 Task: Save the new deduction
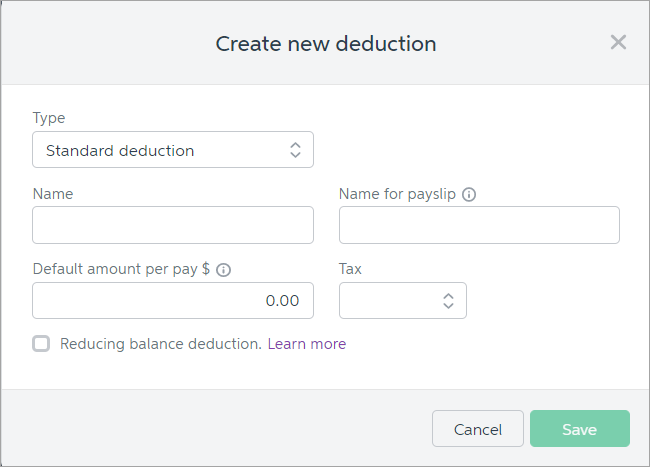580,429
